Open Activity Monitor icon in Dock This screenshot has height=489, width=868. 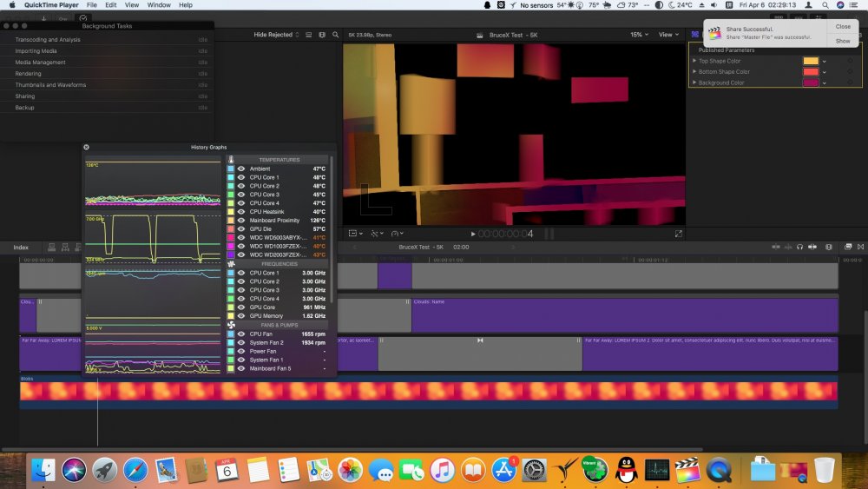click(656, 470)
